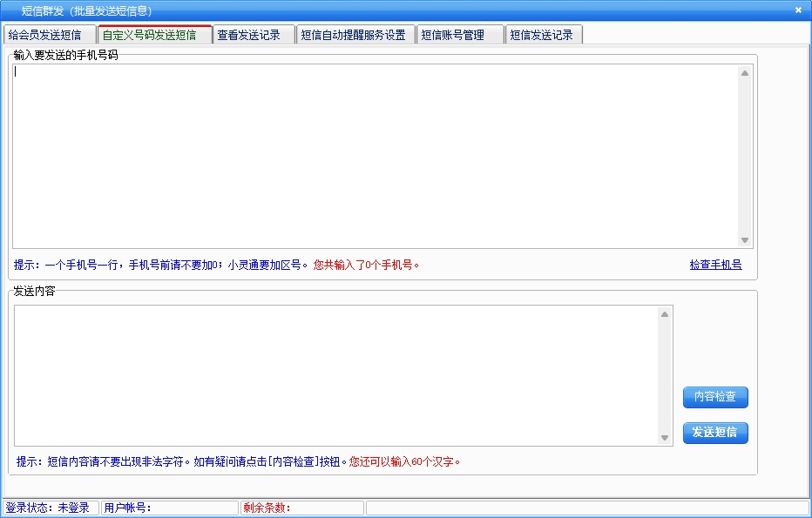Switch to the 短信发送记录 tab
The height and width of the screenshot is (518, 812).
click(542, 36)
